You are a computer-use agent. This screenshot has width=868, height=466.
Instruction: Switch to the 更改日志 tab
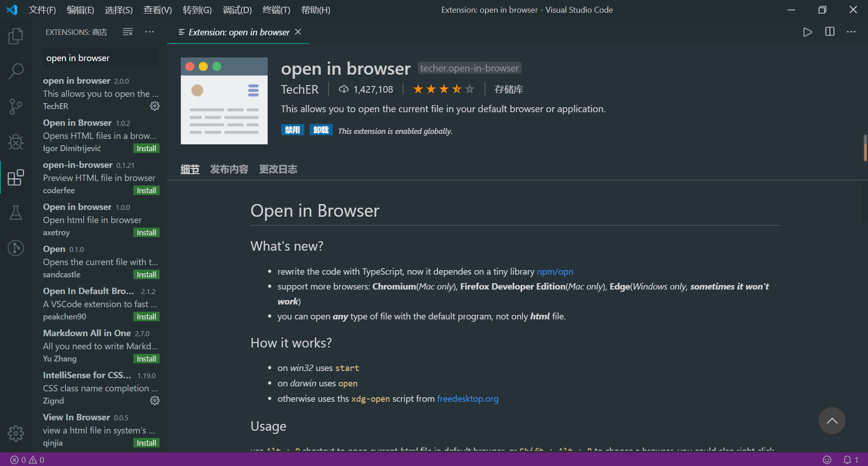(278, 169)
